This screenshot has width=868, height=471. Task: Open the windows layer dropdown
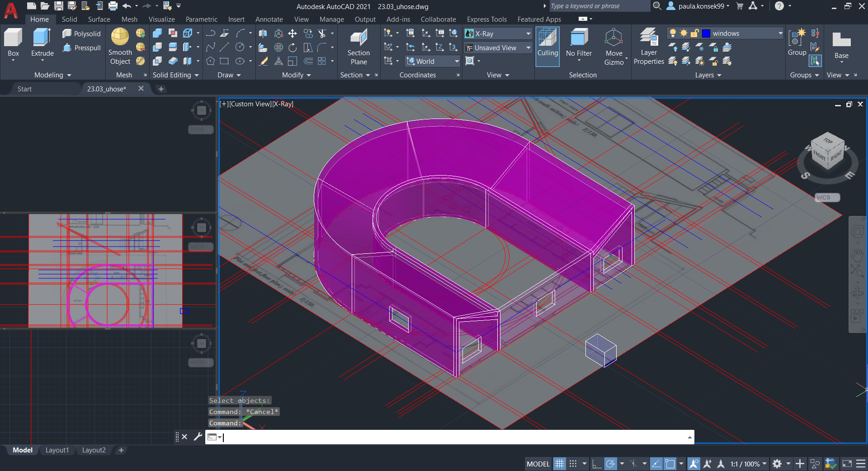(x=725, y=33)
